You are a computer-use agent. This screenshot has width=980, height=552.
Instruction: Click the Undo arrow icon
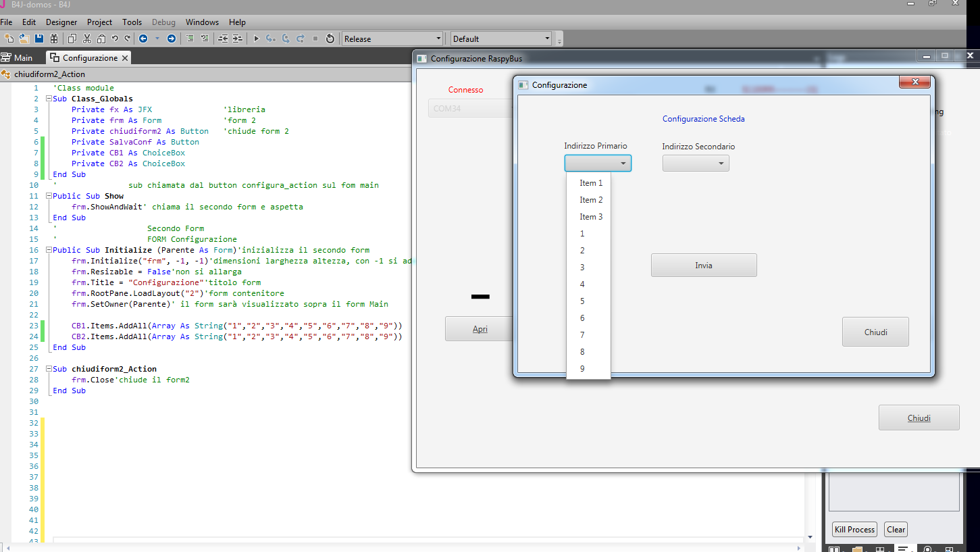(115, 39)
